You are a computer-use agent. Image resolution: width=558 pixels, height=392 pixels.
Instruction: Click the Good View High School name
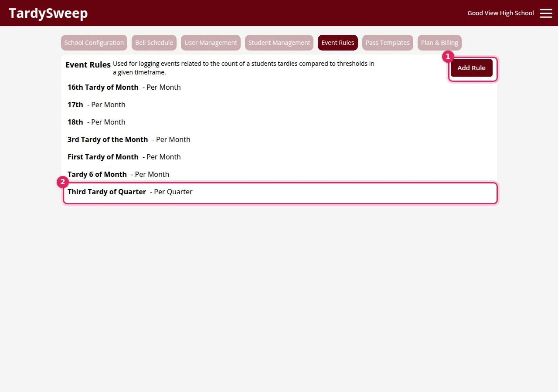point(500,13)
